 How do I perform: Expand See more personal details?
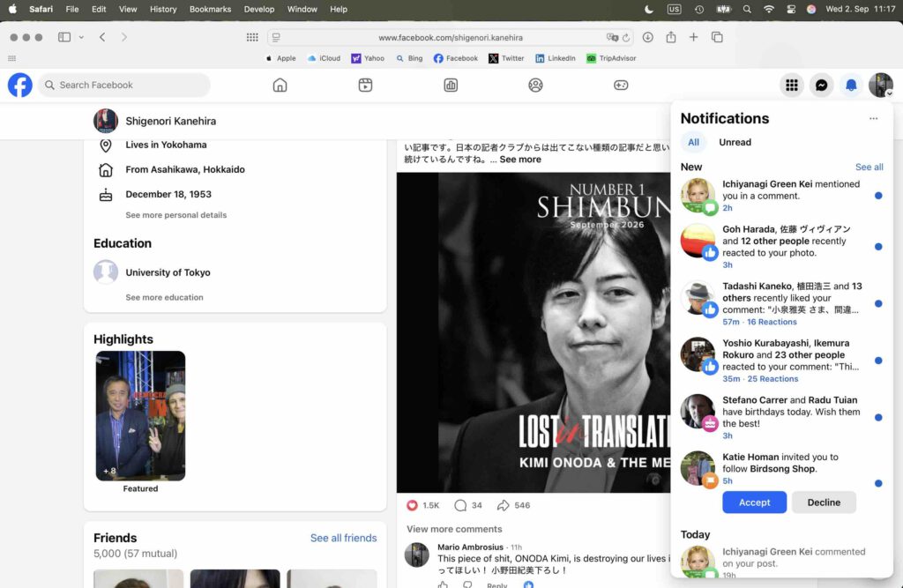pos(176,215)
